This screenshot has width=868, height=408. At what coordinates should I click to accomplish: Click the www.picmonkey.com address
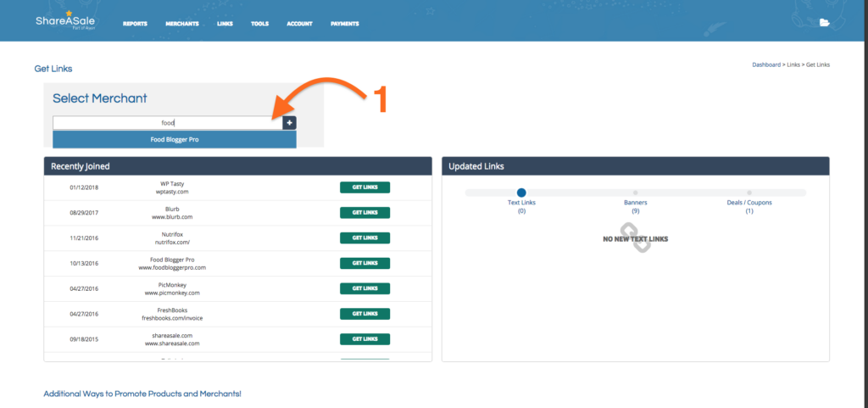click(x=172, y=293)
